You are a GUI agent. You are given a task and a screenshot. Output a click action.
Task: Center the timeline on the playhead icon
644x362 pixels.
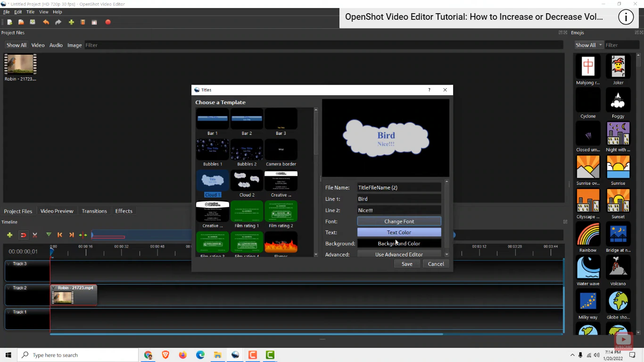pyautogui.click(x=83, y=235)
